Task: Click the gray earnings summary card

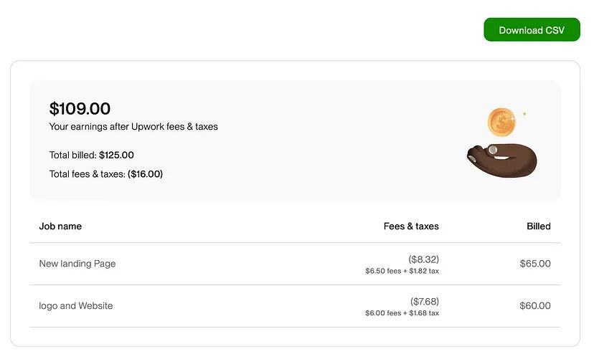Action: click(x=295, y=140)
